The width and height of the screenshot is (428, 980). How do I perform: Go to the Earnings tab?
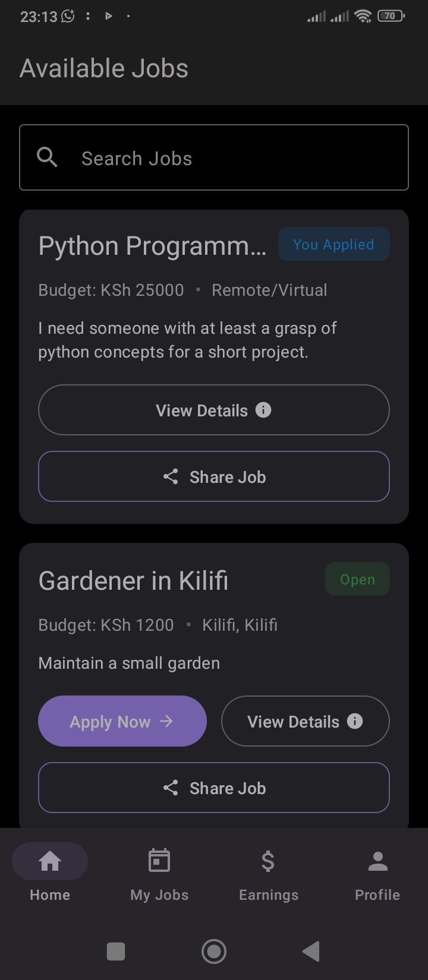[x=269, y=871]
